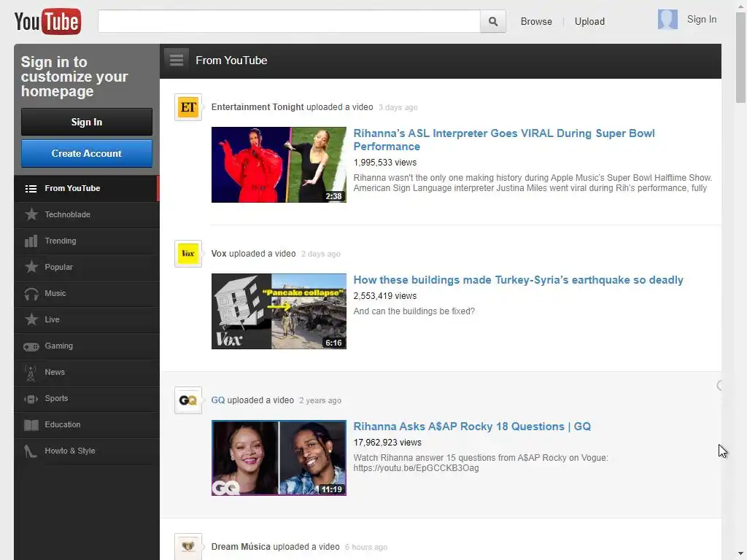Click the Live star icon
This screenshot has height=560, width=747.
click(31, 319)
